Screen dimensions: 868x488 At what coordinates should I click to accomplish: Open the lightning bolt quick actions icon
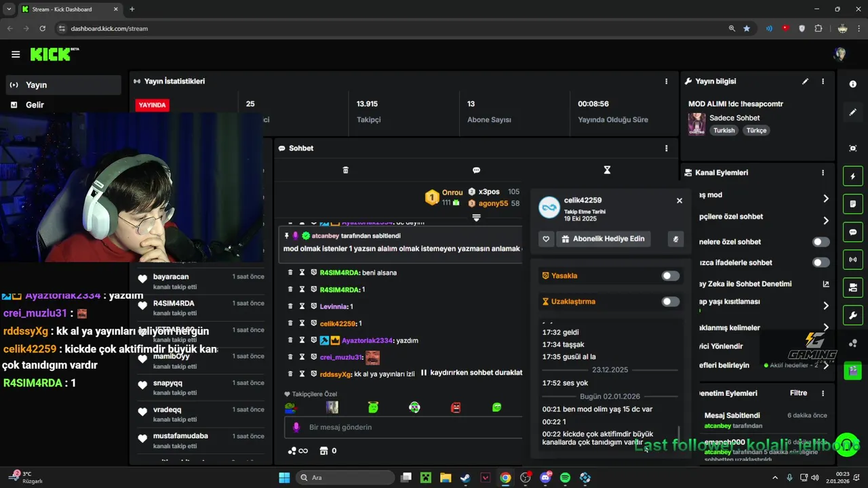click(x=853, y=177)
